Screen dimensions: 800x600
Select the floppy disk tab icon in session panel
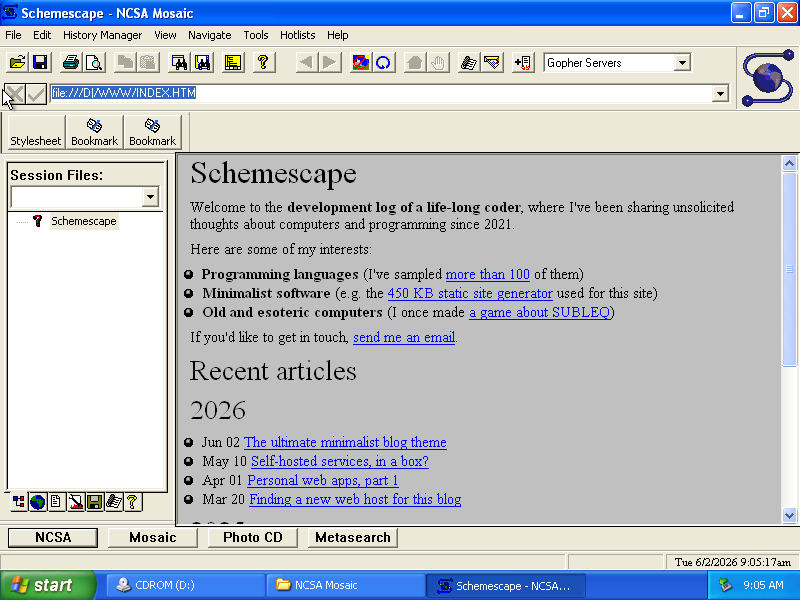coord(94,502)
